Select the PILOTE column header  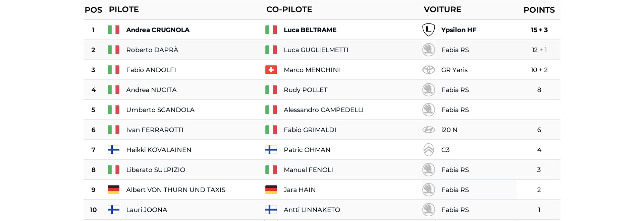point(124,9)
